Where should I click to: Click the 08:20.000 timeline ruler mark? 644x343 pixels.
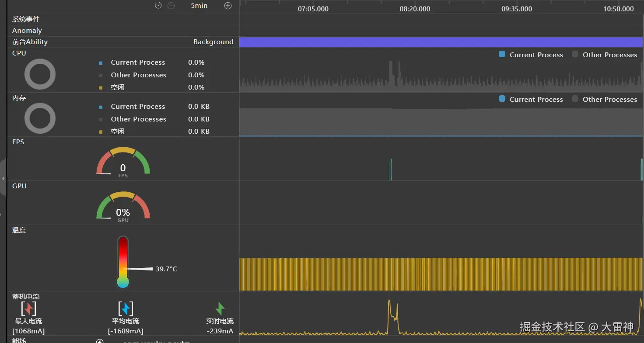(x=415, y=9)
